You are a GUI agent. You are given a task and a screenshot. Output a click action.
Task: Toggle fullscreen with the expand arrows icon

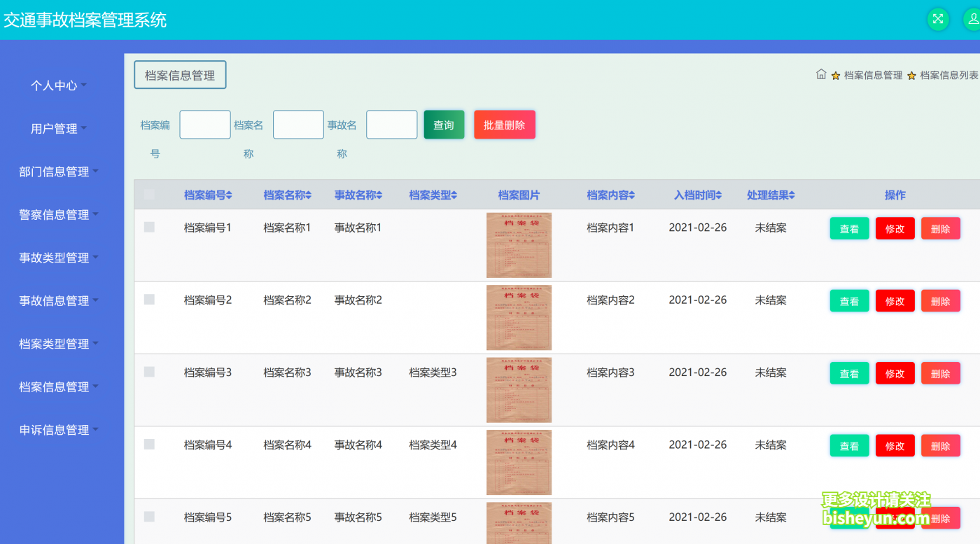(x=938, y=19)
